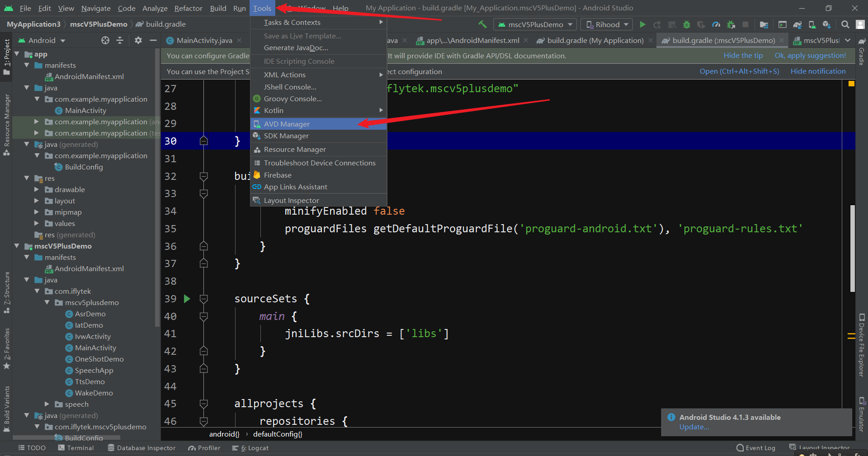The width and height of the screenshot is (868, 456).
Task: Toggle the 2: Favorites tool window
Action: [6, 348]
